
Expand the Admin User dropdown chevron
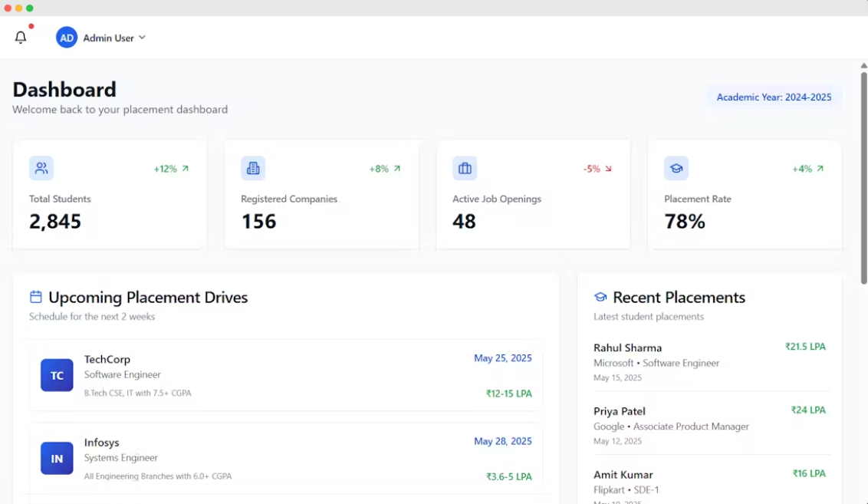(x=143, y=38)
